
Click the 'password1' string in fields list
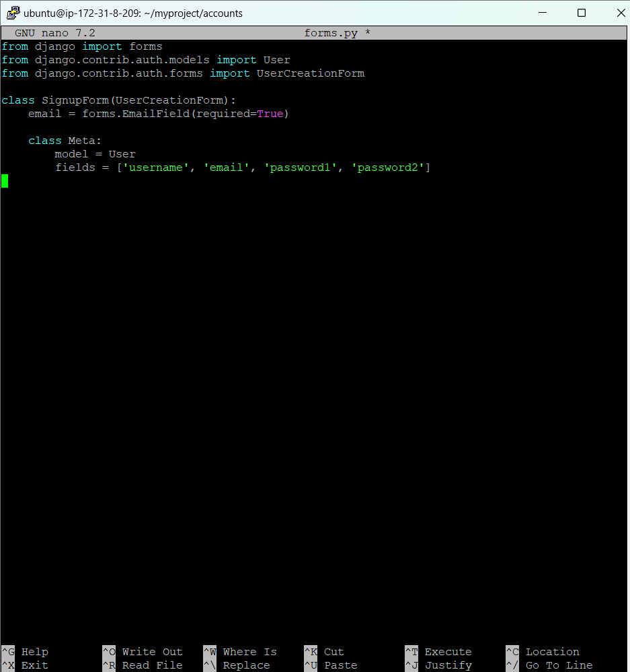click(301, 167)
